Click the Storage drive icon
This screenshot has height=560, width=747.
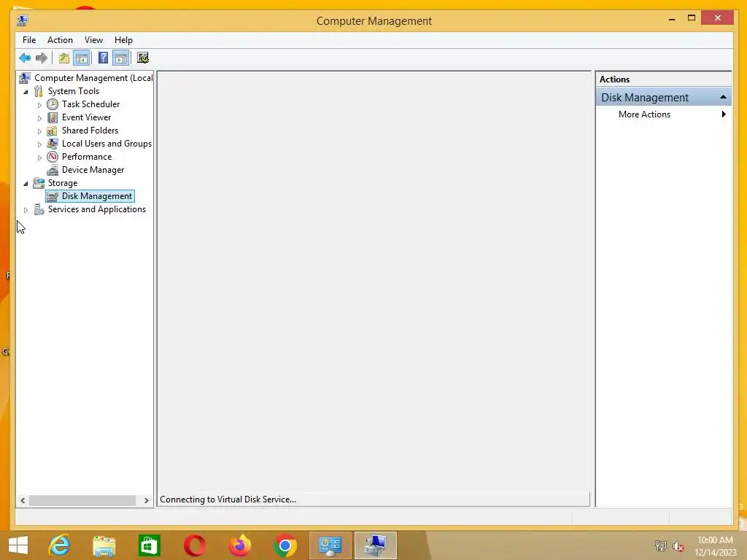[39, 183]
